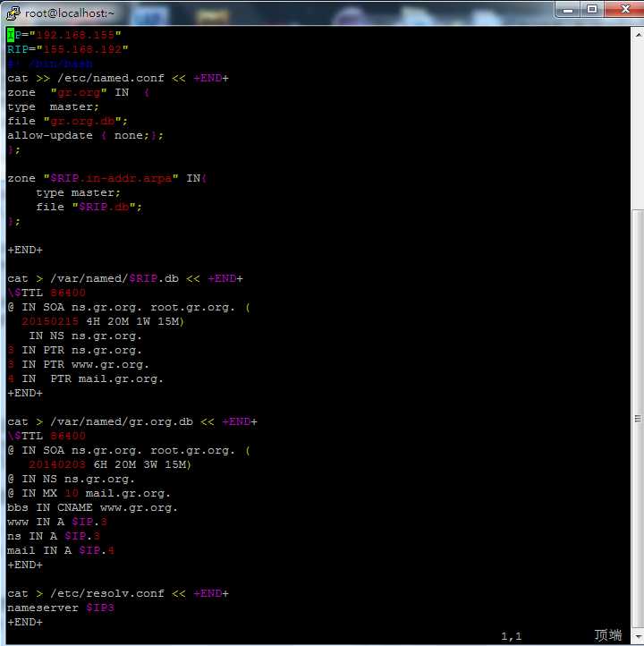The image size is (644, 646).
Task: Click the PuTTY icon in the title bar
Action: (13, 12)
